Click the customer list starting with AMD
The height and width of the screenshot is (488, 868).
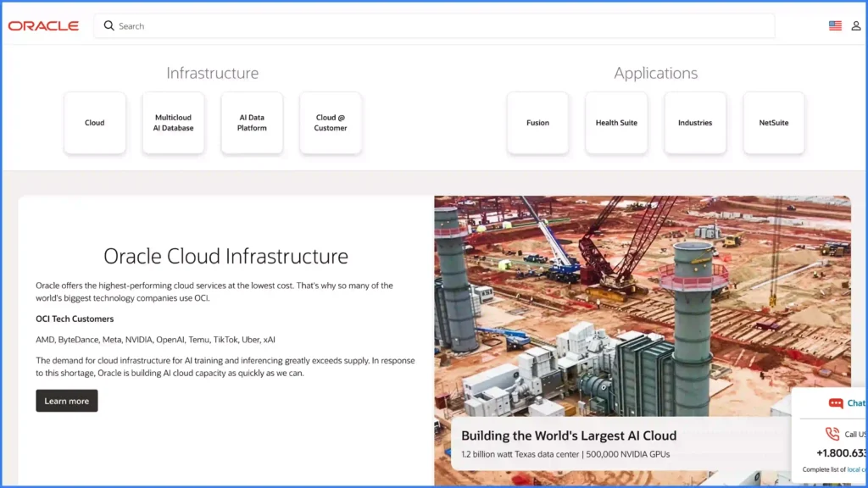tap(156, 340)
